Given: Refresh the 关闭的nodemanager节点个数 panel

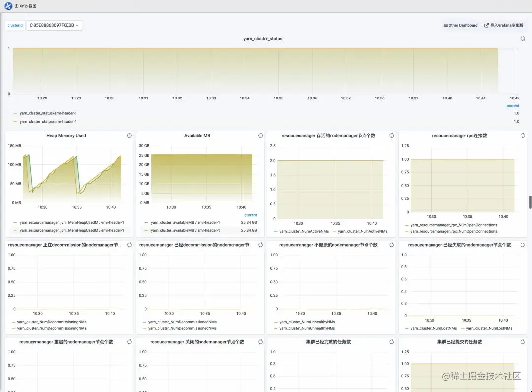Looking at the screenshot, I should (260, 342).
